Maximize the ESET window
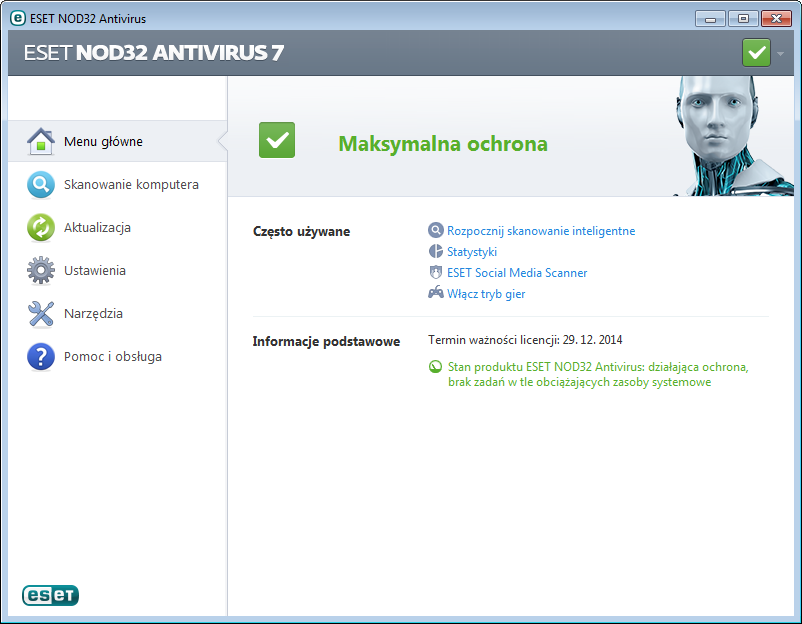This screenshot has width=802, height=624. 743,19
